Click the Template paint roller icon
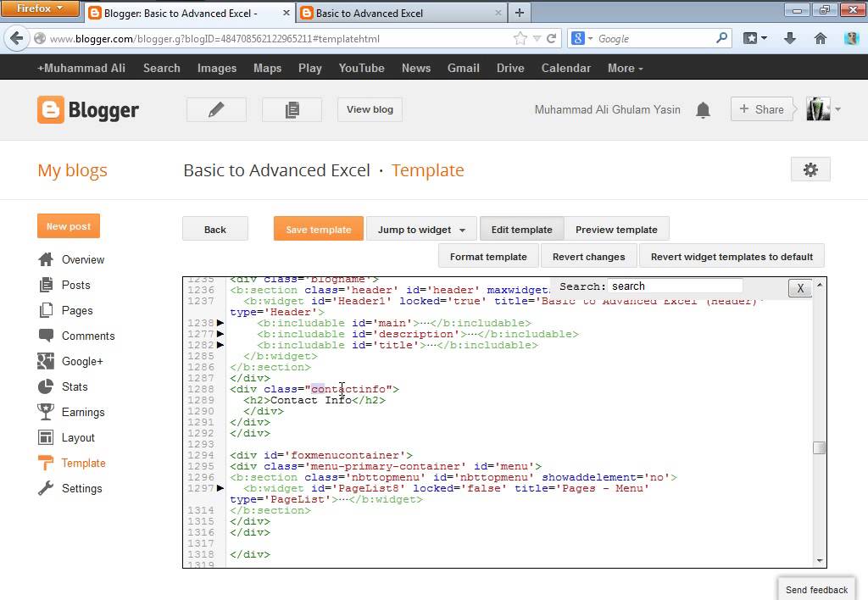 tap(46, 463)
